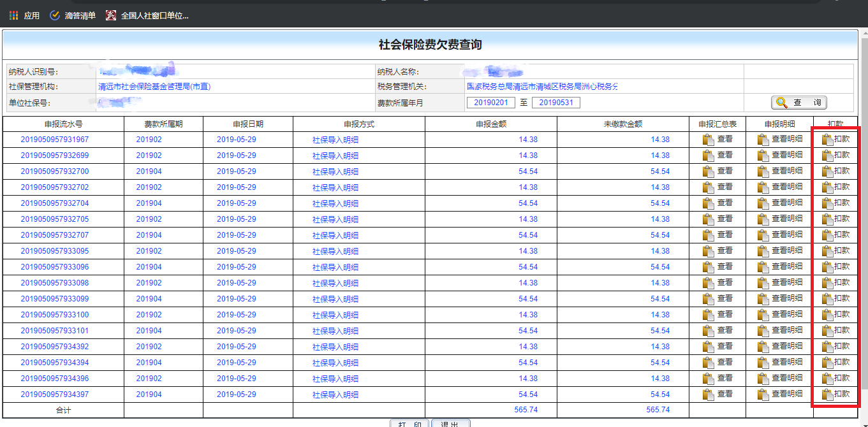
Task: Click 扣款 icon for row 2019050957932705
Action: 828,219
